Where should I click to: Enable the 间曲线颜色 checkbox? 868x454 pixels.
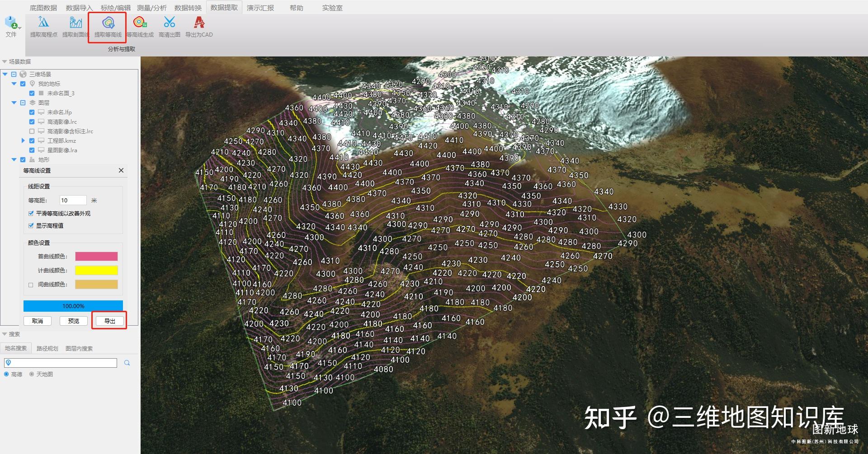pyautogui.click(x=31, y=285)
